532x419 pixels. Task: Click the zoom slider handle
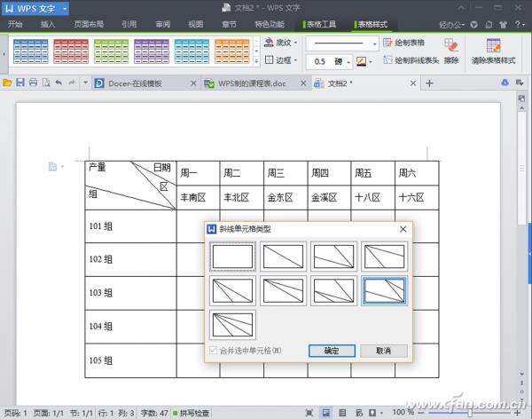click(470, 413)
